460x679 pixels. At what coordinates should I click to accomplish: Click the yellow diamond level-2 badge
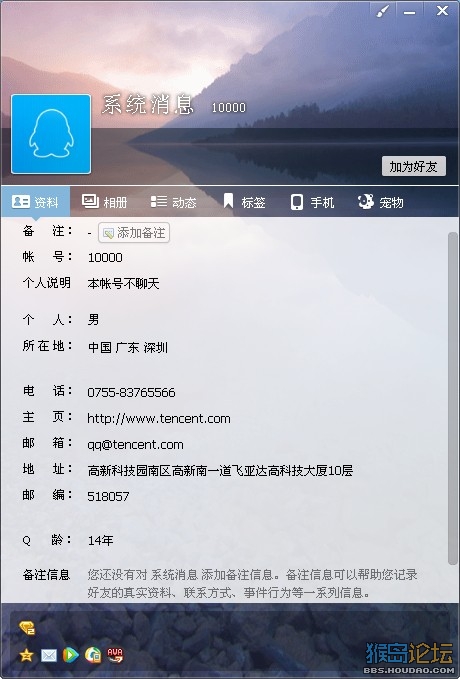click(x=27, y=628)
